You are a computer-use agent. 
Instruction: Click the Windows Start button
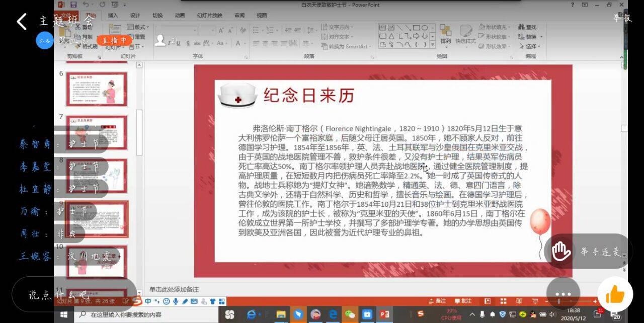pyautogui.click(x=64, y=314)
